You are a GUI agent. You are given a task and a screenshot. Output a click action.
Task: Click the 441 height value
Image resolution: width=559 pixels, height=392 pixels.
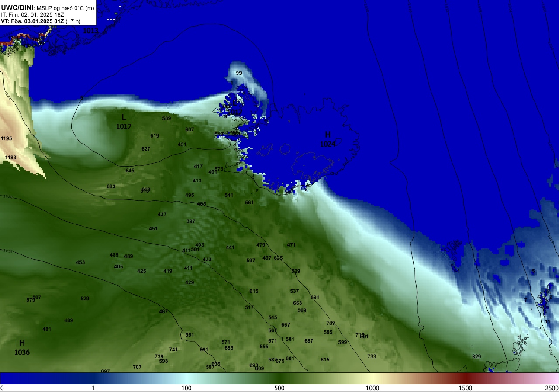pyautogui.click(x=230, y=248)
